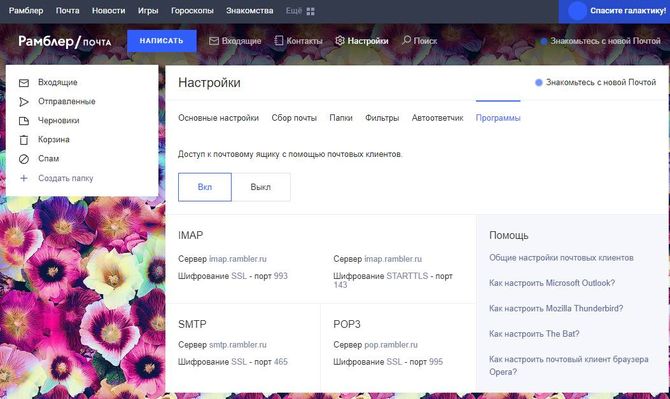
Task: Click the НАПИСАТЬ compose button
Action: (x=162, y=41)
